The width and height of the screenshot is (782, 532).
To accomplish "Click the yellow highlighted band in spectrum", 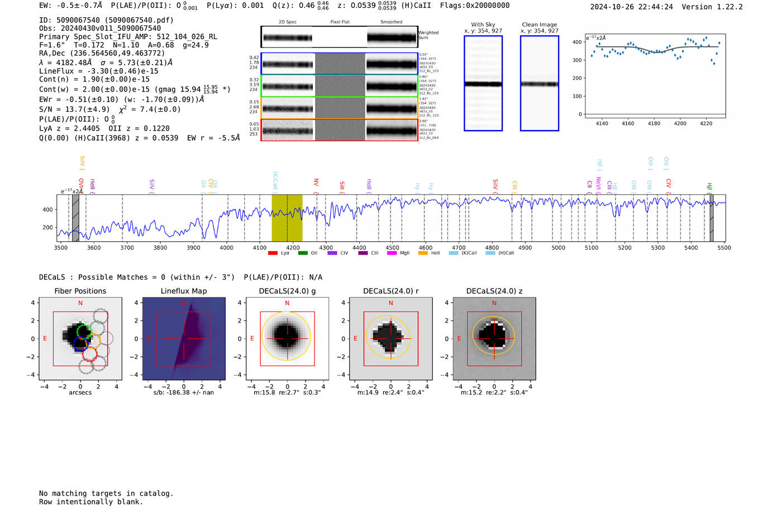I will (x=287, y=218).
